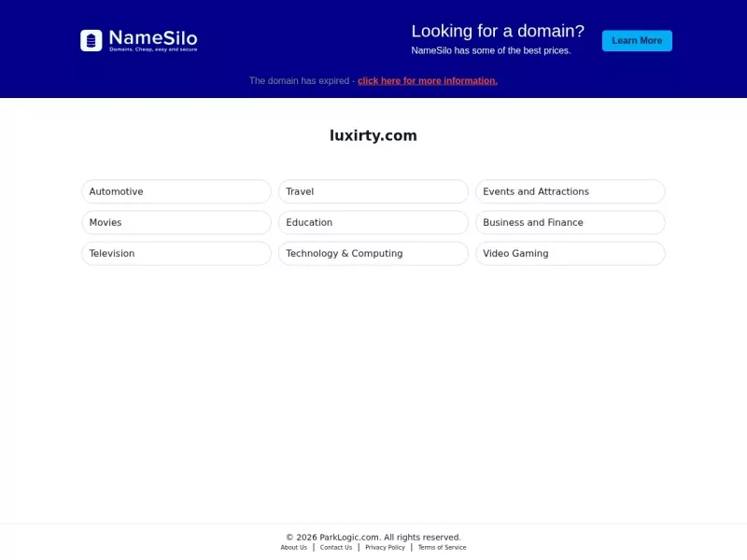Open Events and Attractions category
Viewport: 747px width, 560px height.
click(570, 191)
